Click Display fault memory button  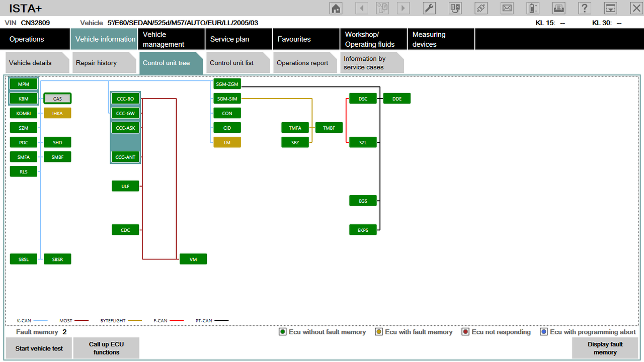point(605,348)
